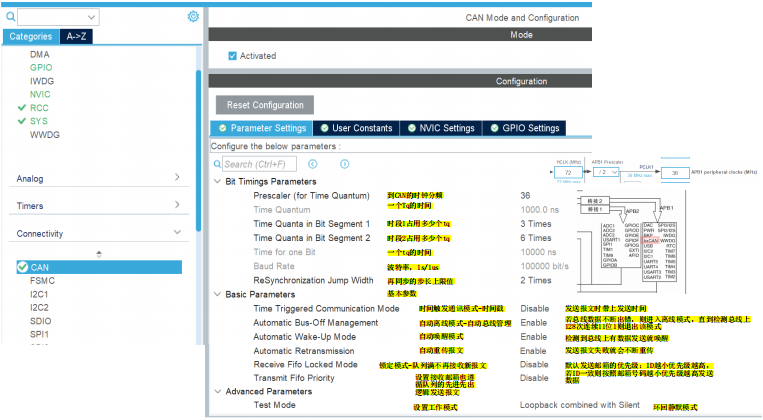Click Receive Fifo Locked Mode Disable value

pos(534,365)
